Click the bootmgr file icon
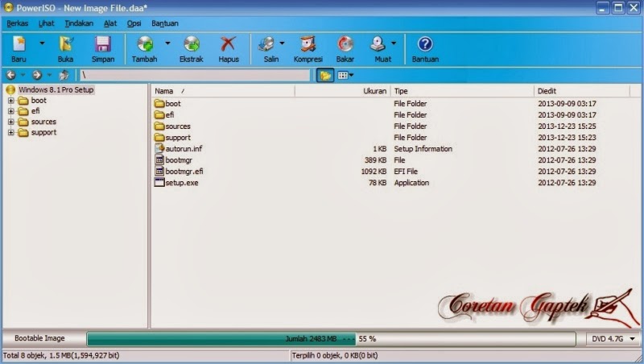This screenshot has height=364, width=644. coord(159,159)
